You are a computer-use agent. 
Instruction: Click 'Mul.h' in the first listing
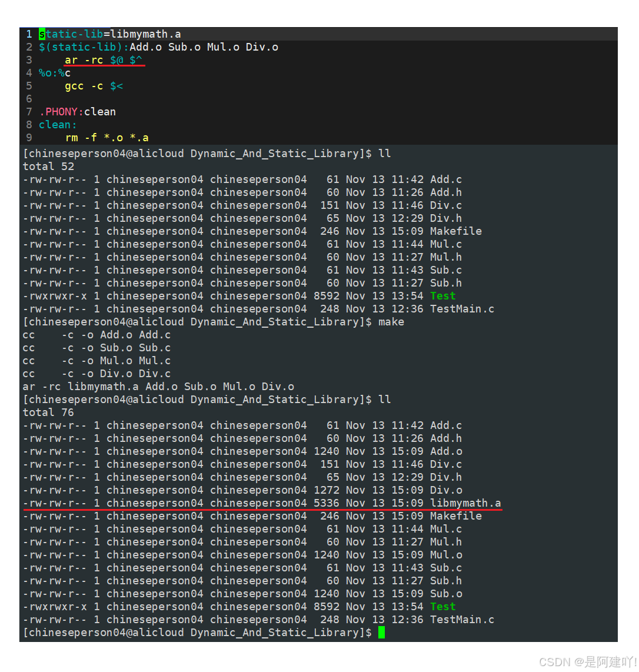click(446, 257)
